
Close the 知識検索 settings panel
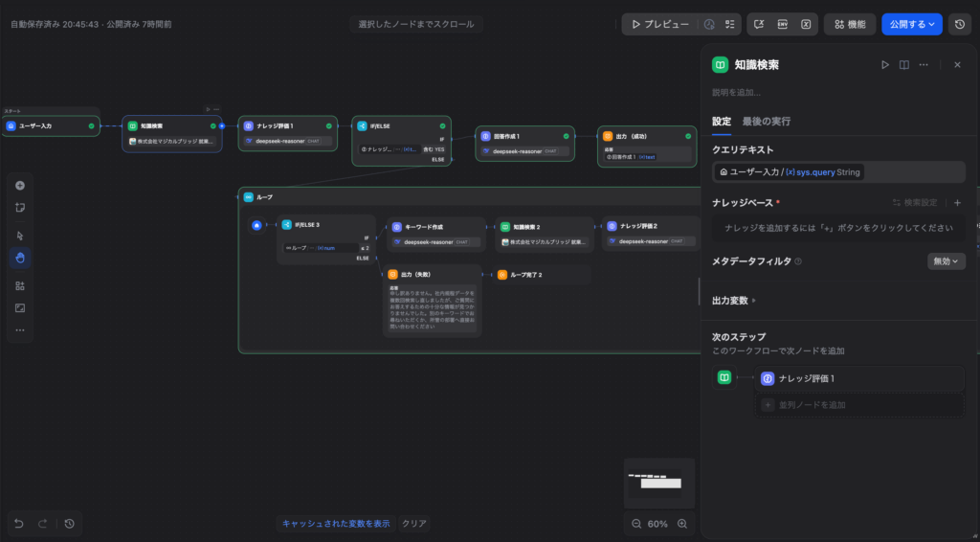tap(957, 65)
